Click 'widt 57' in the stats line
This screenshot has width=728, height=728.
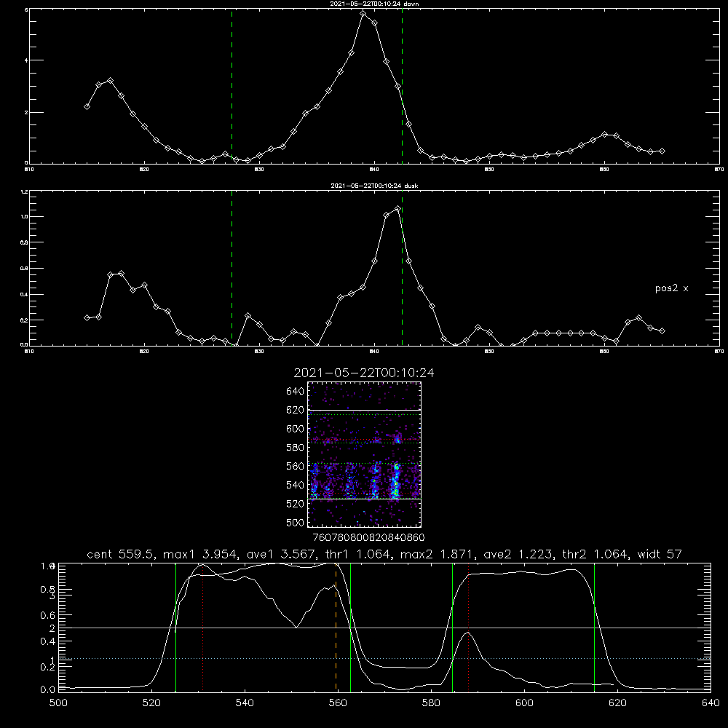pos(660,554)
